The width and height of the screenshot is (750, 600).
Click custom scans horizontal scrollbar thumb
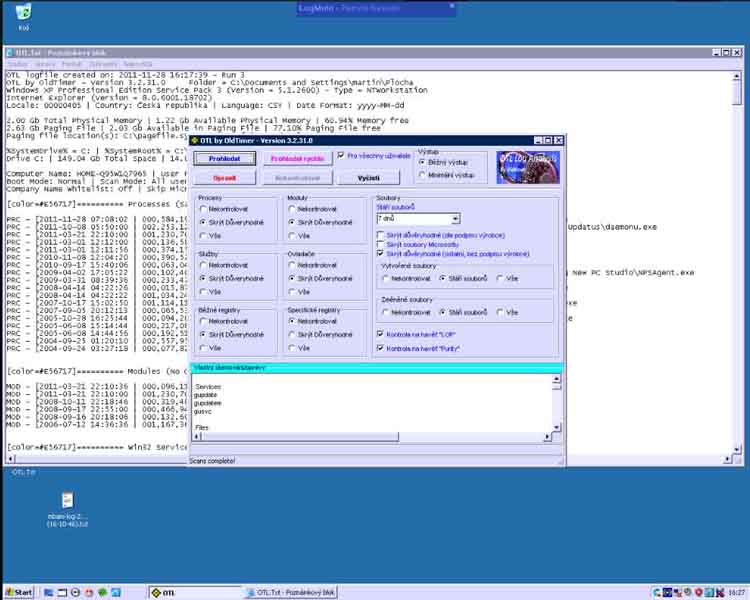(300, 436)
